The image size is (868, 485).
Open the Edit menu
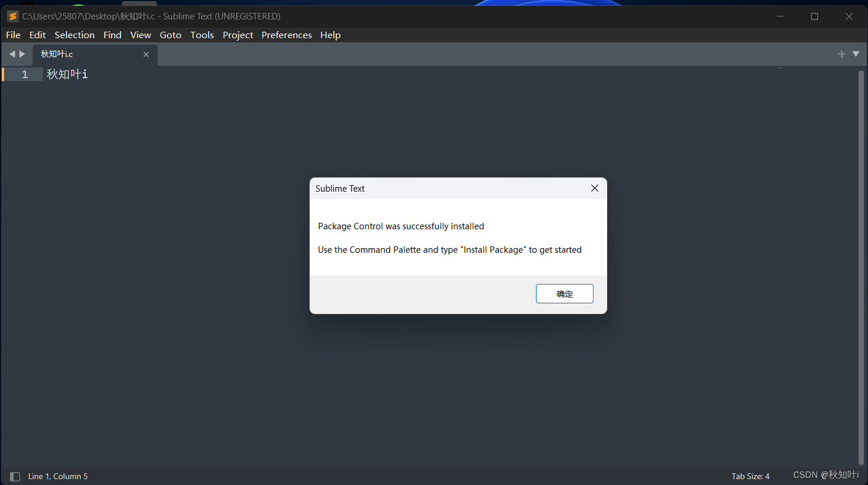[38, 35]
